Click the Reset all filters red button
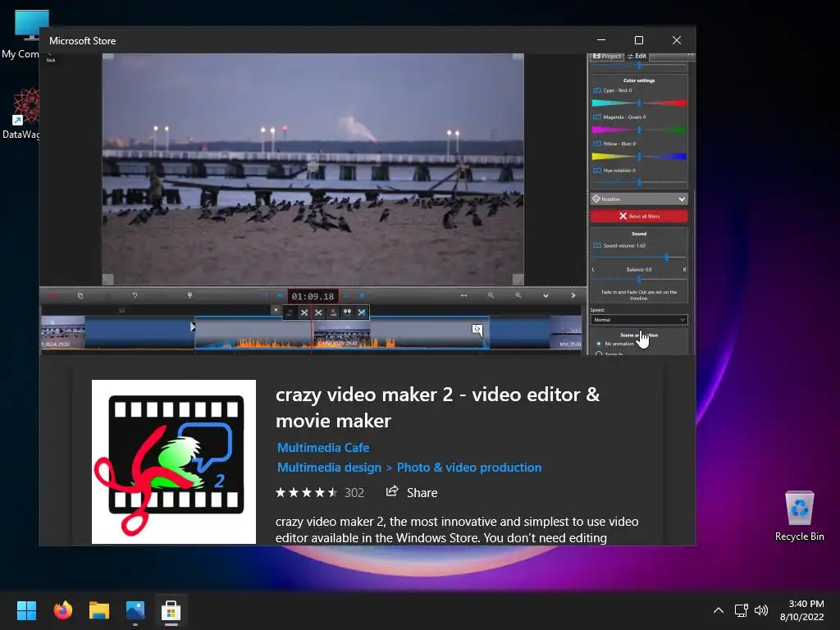 pyautogui.click(x=638, y=216)
